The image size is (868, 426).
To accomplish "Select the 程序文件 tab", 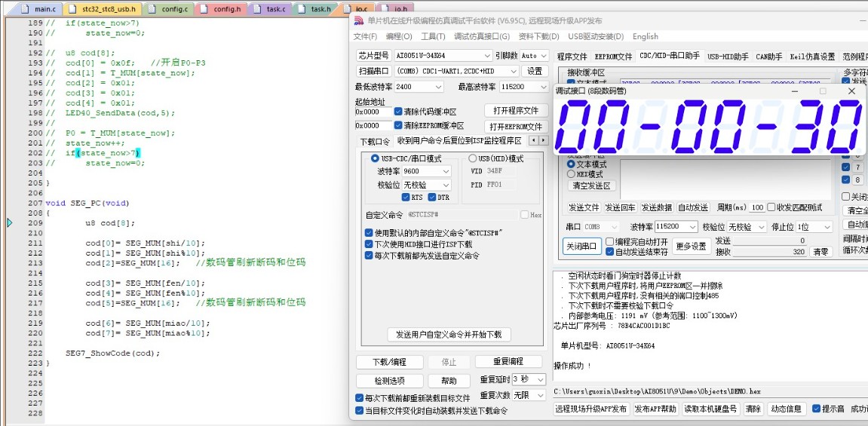I will point(572,57).
